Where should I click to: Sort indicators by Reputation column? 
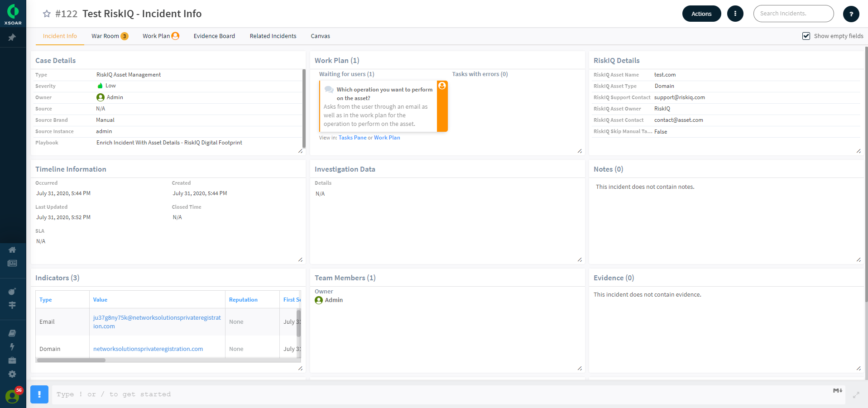tap(243, 300)
